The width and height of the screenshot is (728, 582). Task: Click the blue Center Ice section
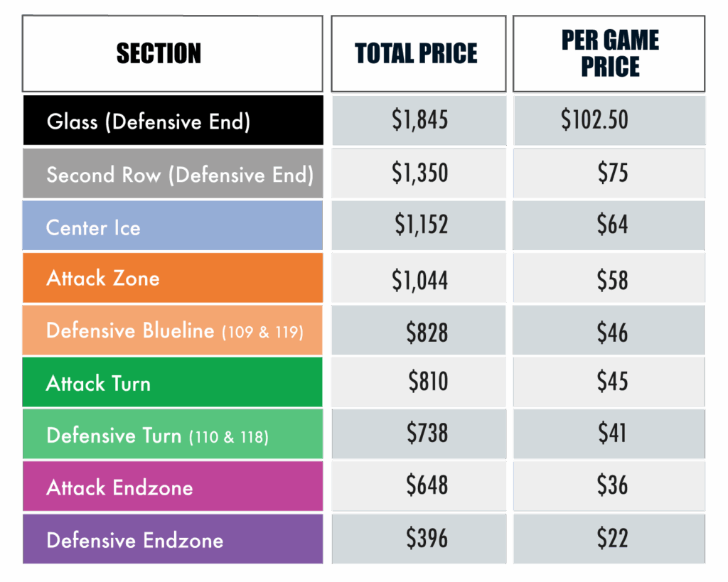[x=173, y=227]
